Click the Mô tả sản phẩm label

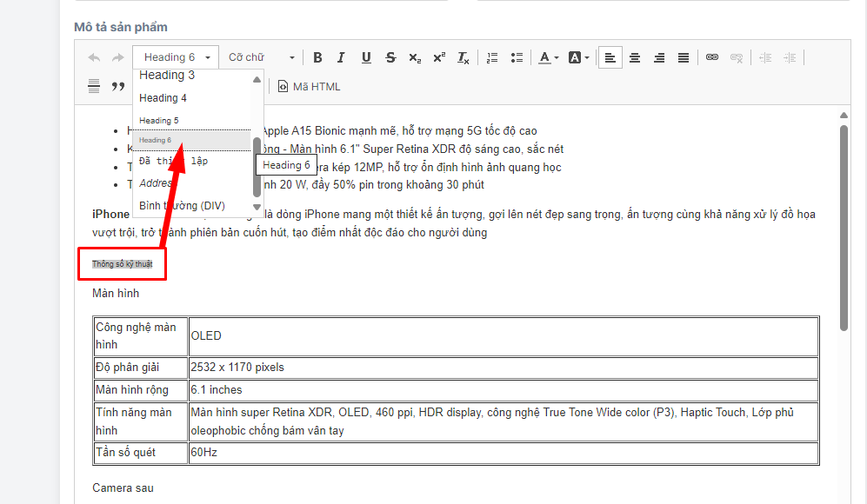pos(121,27)
